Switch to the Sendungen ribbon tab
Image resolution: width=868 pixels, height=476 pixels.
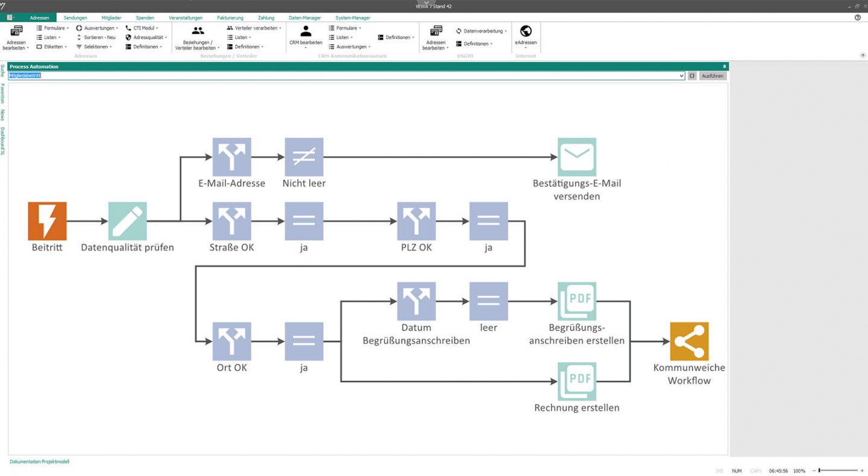tap(75, 18)
